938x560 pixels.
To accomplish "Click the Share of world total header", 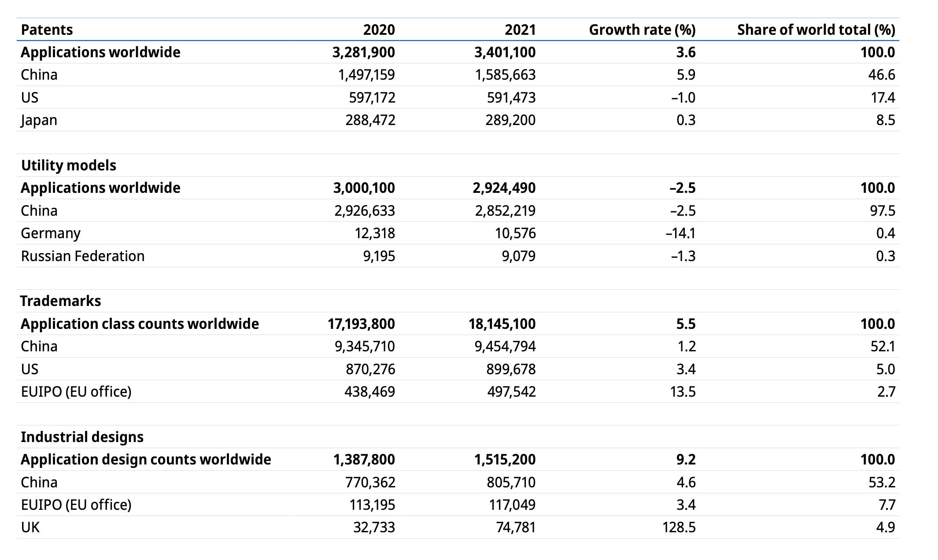I will [x=817, y=30].
